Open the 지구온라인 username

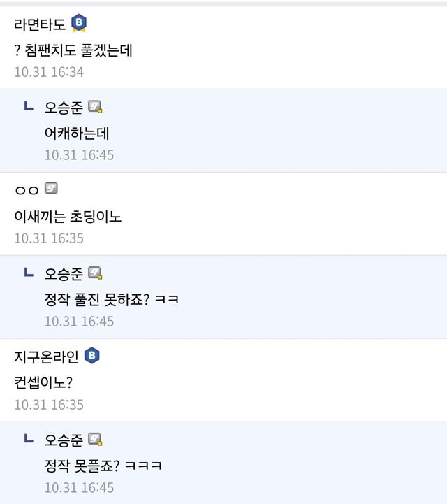[x=46, y=357]
